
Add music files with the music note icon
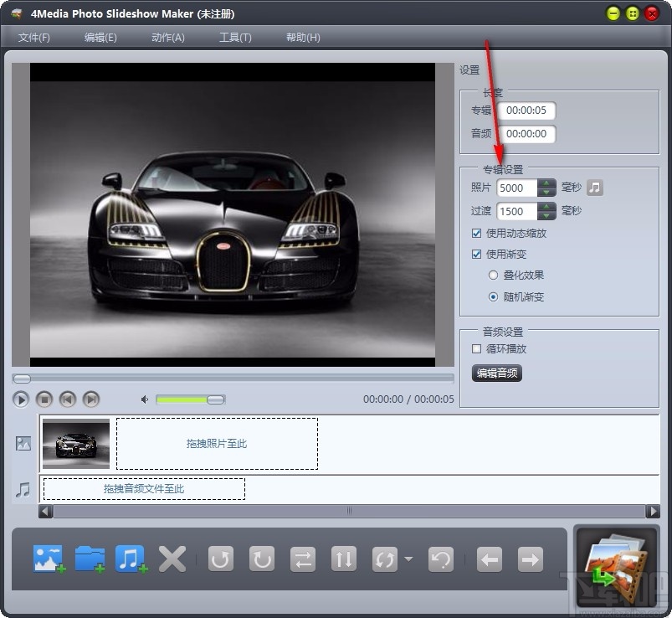click(x=131, y=559)
